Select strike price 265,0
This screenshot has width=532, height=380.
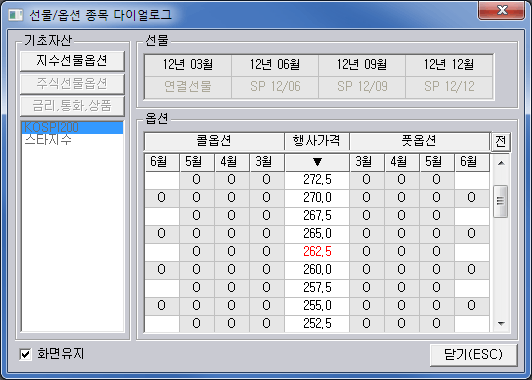pyautogui.click(x=317, y=234)
